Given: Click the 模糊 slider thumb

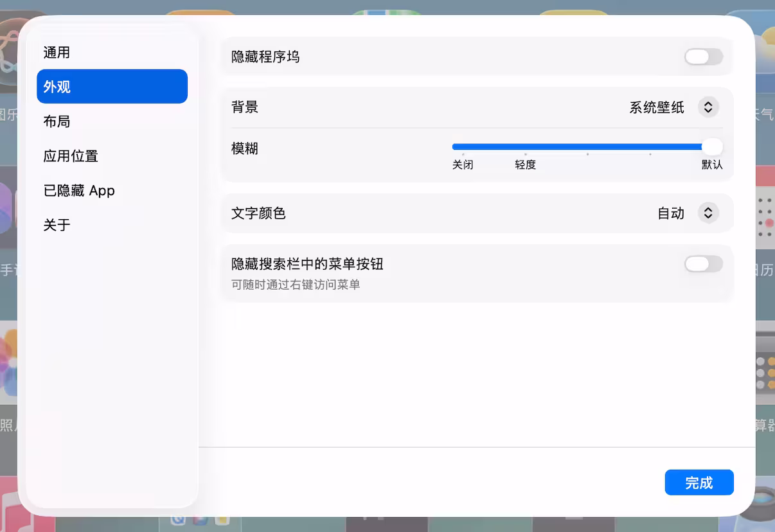Looking at the screenshot, I should pyautogui.click(x=712, y=146).
